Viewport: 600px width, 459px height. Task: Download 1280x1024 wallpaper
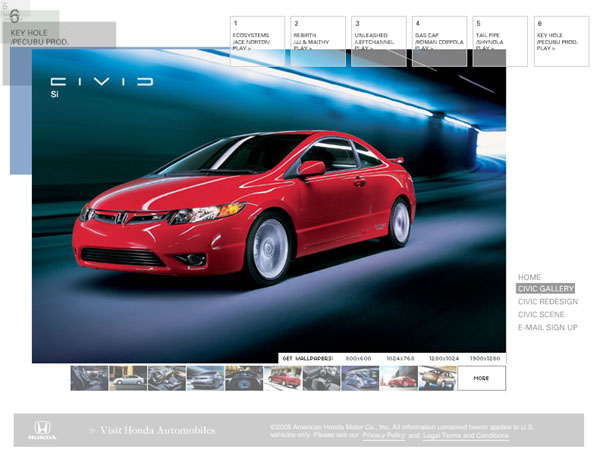pos(444,359)
